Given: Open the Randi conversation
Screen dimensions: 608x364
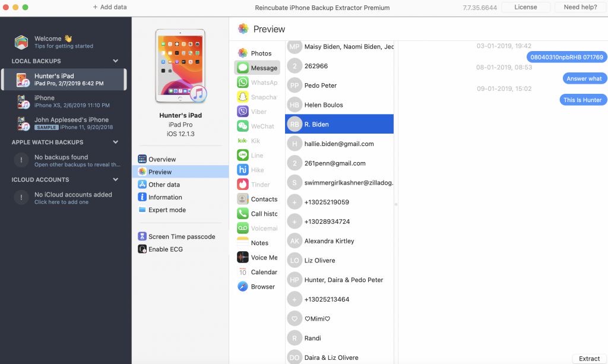Looking at the screenshot, I should click(x=339, y=338).
